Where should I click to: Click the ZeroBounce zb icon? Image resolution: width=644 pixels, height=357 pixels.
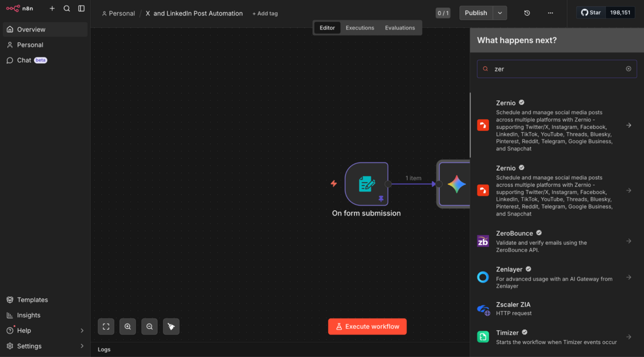tap(483, 241)
